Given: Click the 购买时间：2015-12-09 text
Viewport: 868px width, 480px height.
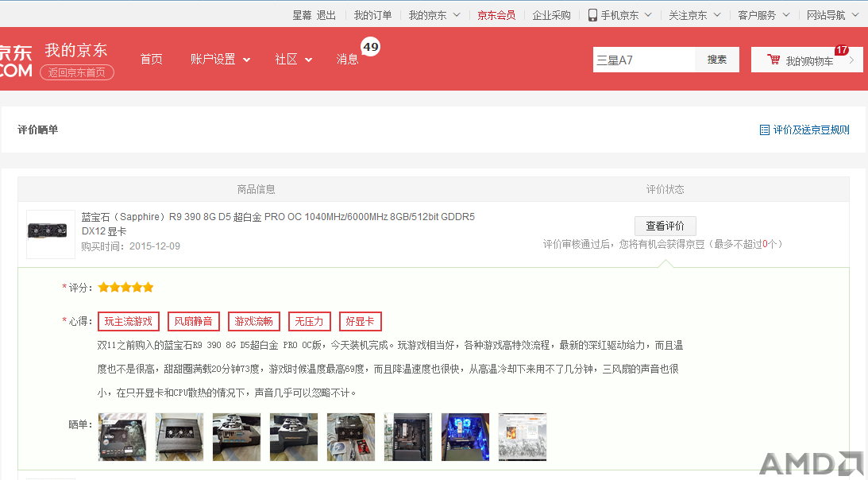Looking at the screenshot, I should pos(131,246).
